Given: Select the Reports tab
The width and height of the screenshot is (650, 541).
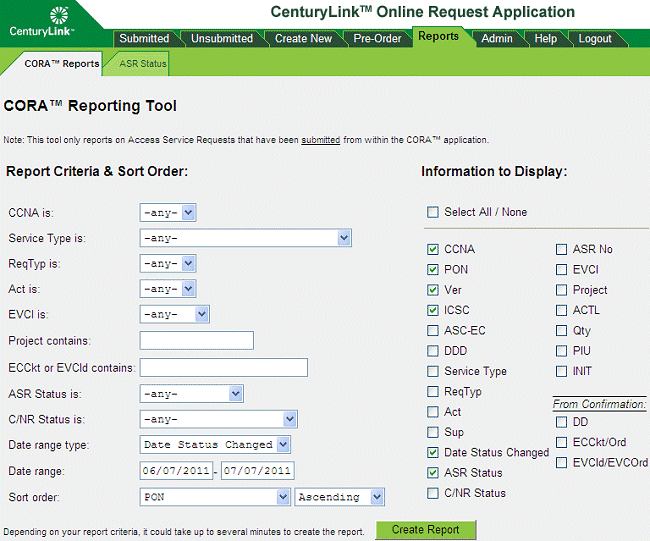Looking at the screenshot, I should (438, 36).
